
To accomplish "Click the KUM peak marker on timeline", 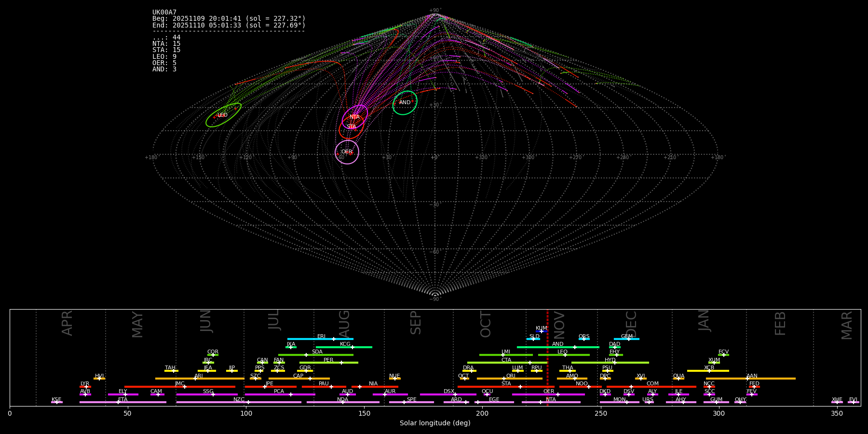I will tap(541, 331).
